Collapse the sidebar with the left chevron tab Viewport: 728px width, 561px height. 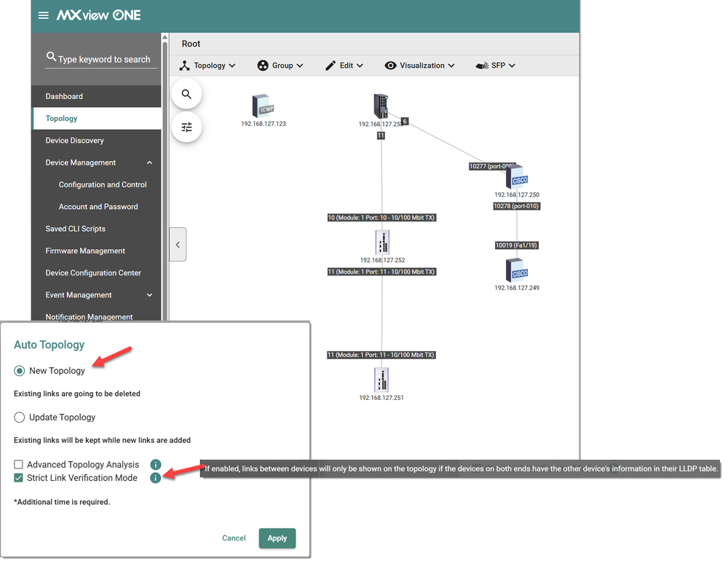click(178, 245)
